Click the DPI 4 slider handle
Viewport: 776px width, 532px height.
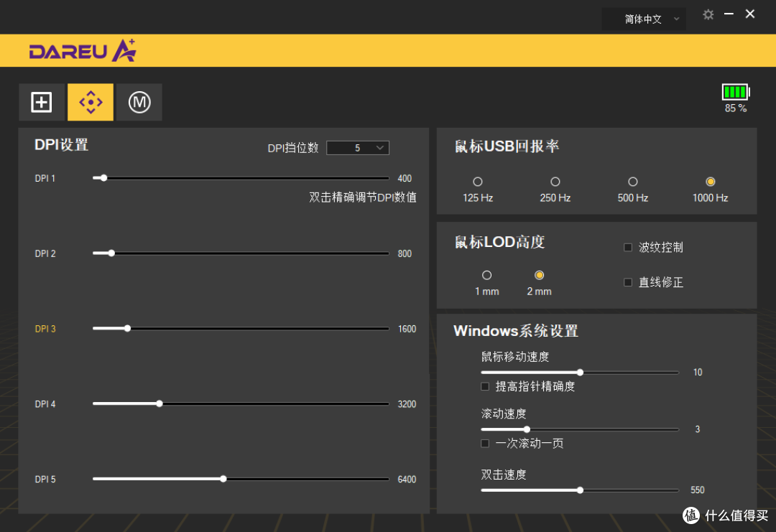point(160,404)
